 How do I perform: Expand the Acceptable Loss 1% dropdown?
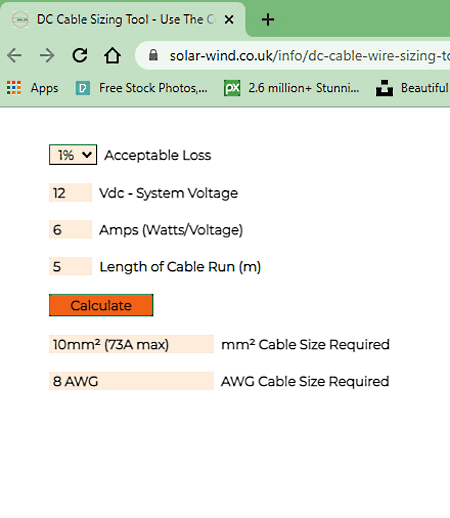click(x=73, y=155)
